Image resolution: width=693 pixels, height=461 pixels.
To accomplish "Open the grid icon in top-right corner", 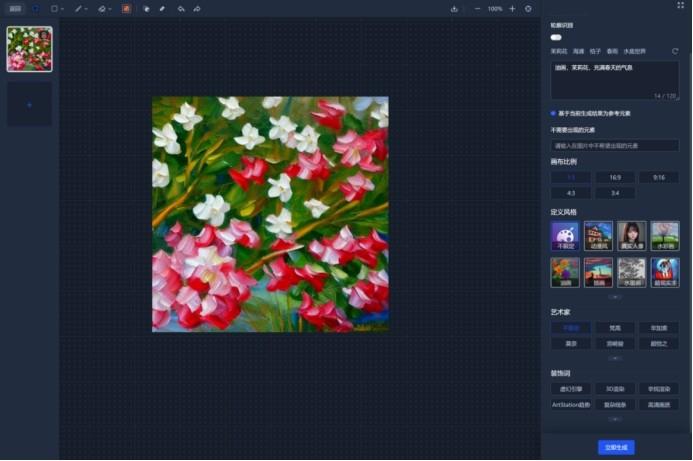I will [681, 5].
